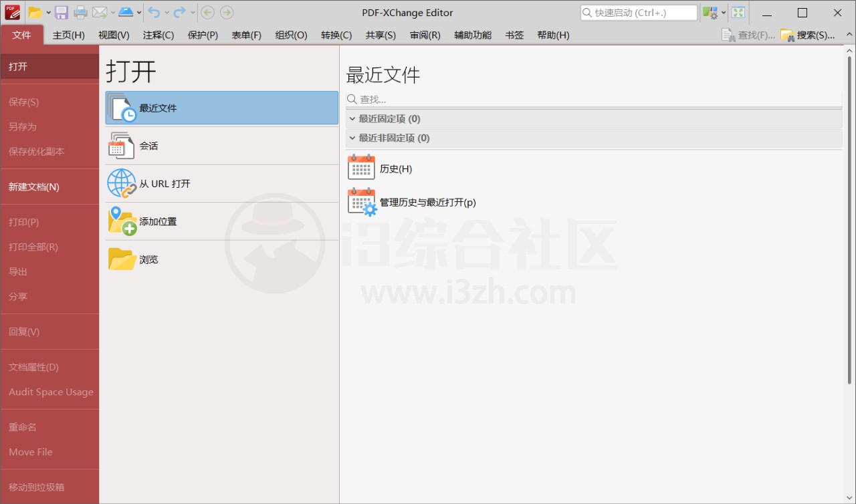856x504 pixels.
Task: Select the 文件 tab
Action: (22, 35)
